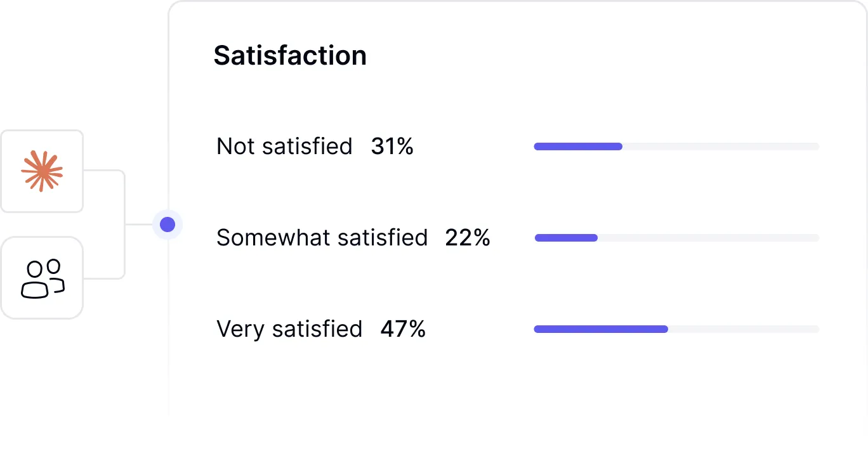
Task: Click the filled part of Very satisfied bar
Action: pyautogui.click(x=600, y=329)
